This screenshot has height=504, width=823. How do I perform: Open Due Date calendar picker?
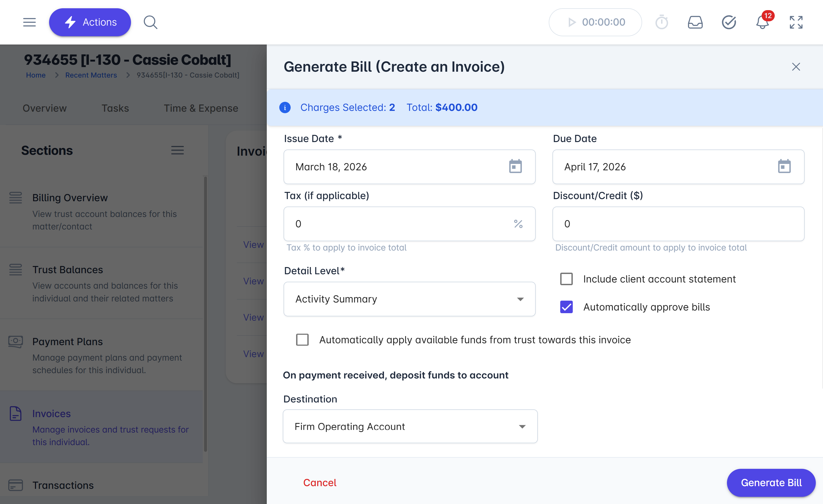[x=784, y=167]
